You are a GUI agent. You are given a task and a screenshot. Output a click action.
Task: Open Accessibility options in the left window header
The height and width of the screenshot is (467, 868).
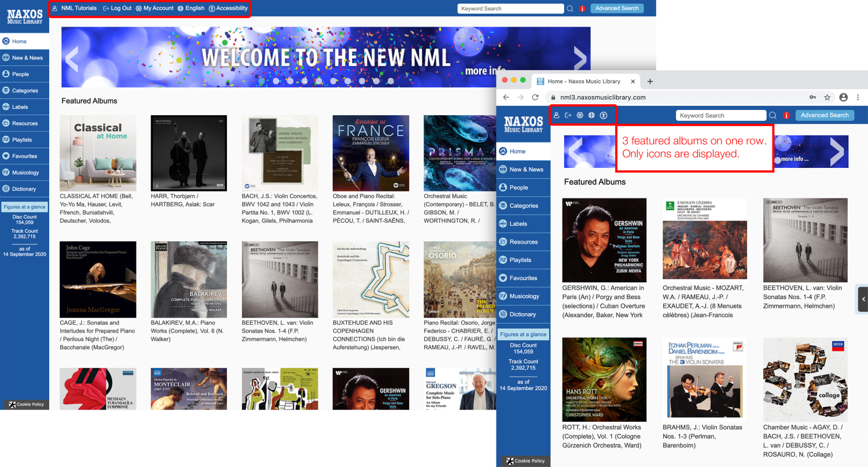coord(228,9)
